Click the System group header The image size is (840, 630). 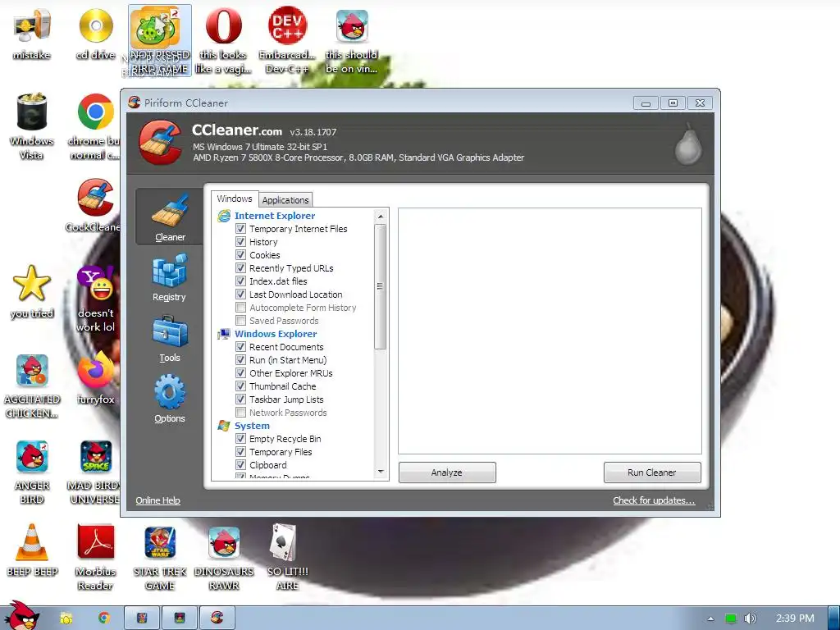click(252, 426)
